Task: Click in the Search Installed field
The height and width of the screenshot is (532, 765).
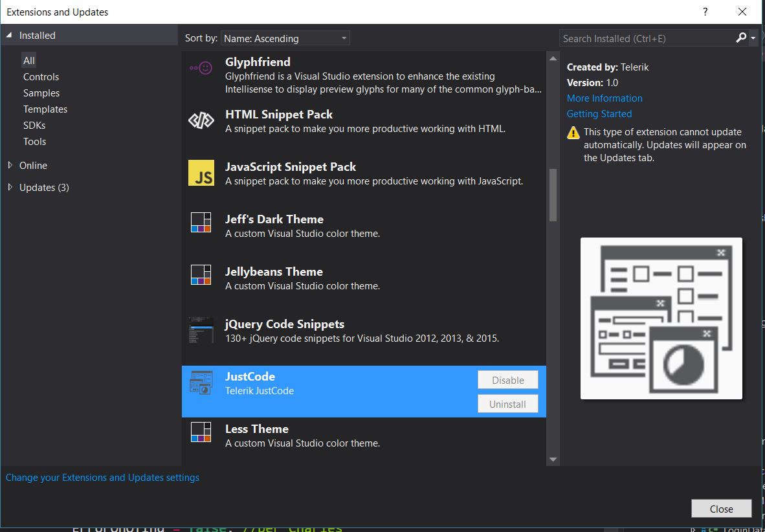Action: 647,38
